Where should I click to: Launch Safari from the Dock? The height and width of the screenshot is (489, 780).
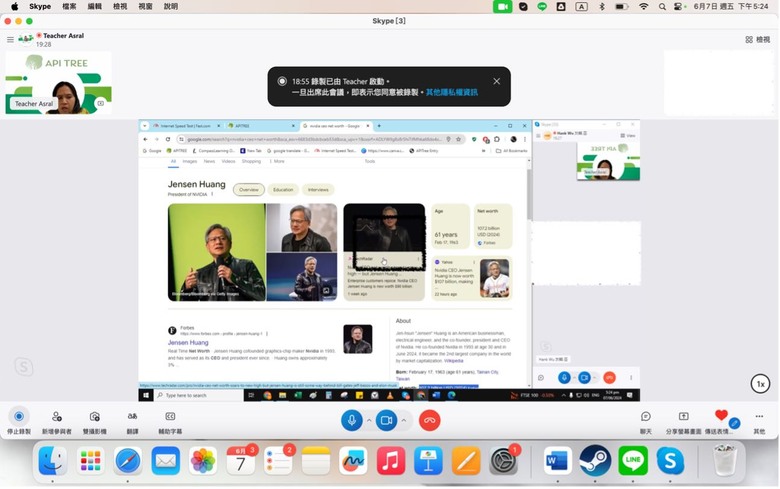click(x=128, y=461)
